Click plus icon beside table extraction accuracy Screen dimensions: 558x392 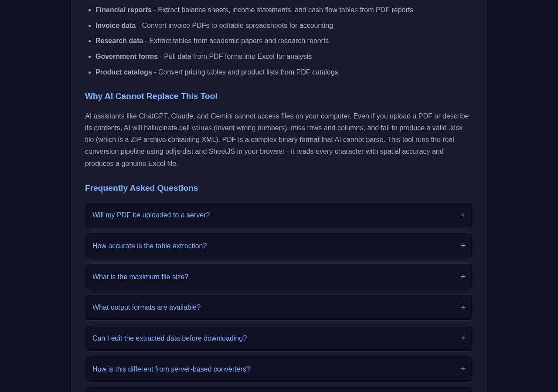pyautogui.click(x=463, y=246)
